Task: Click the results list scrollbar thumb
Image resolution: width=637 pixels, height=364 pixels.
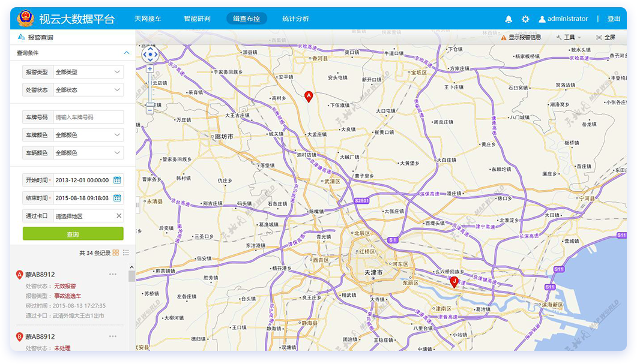Action: click(131, 276)
